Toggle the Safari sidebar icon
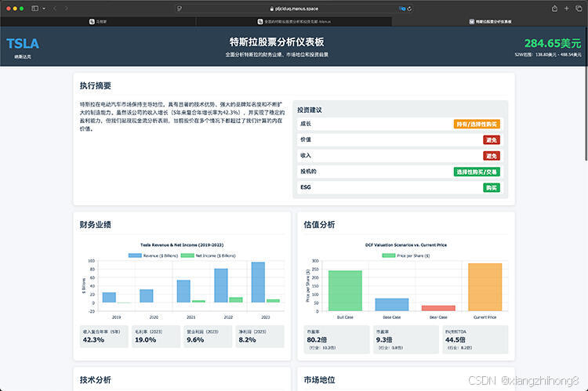The width and height of the screenshot is (588, 391). click(x=34, y=9)
